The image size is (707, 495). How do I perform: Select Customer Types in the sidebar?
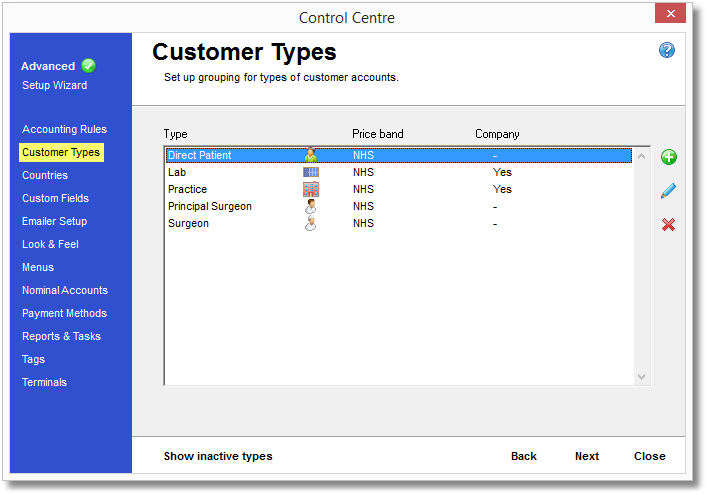(61, 152)
